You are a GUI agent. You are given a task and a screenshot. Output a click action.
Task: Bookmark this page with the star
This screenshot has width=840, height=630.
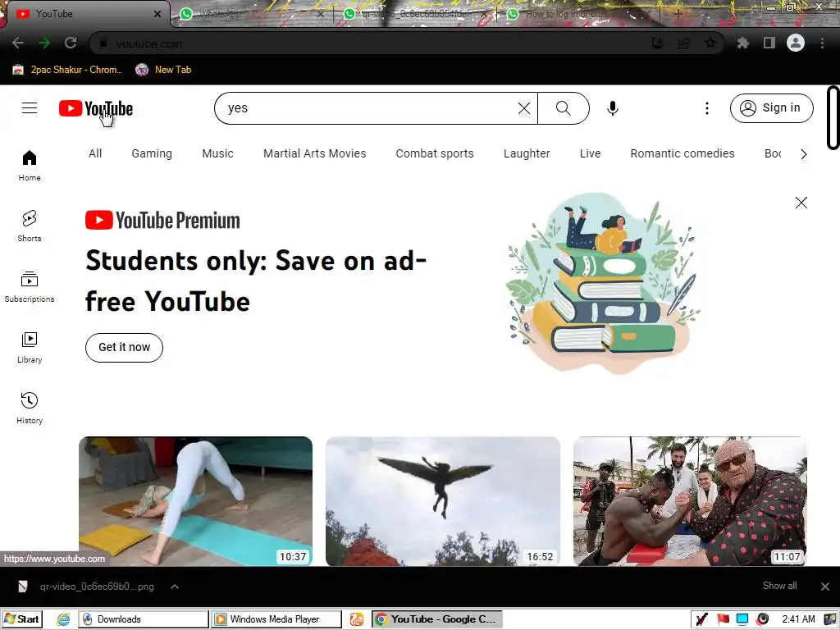pos(710,43)
